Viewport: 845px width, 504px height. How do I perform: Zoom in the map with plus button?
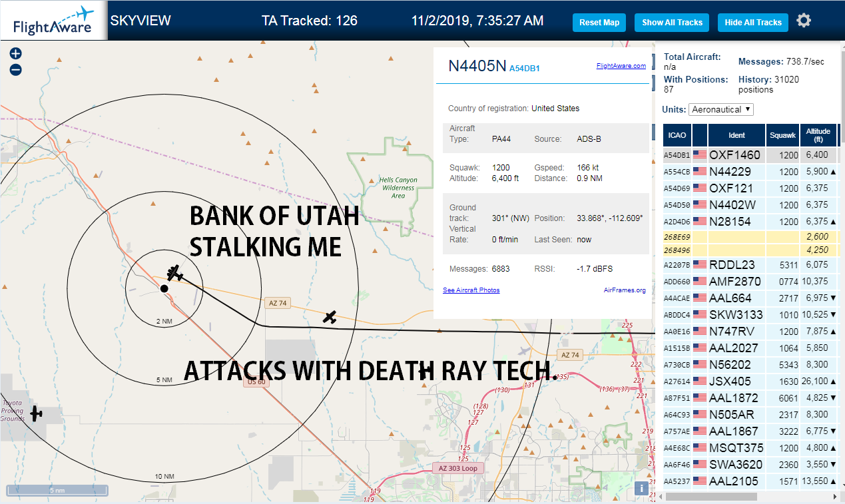click(x=16, y=53)
